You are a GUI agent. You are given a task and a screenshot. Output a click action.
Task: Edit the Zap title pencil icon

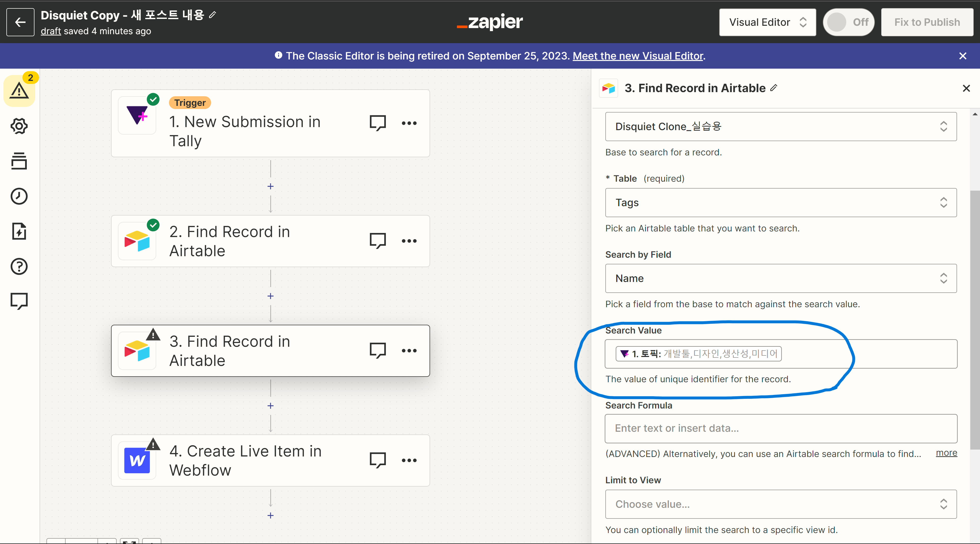213,15
